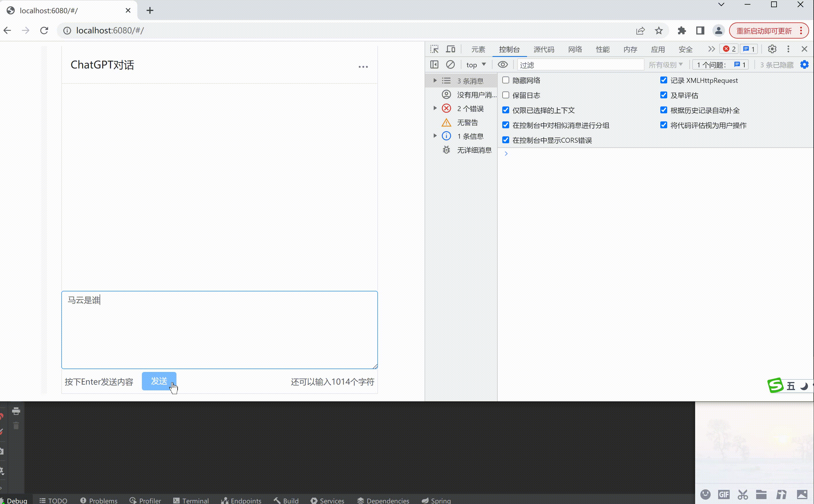Click the red error count badge
This screenshot has height=504, width=814.
[729, 49]
